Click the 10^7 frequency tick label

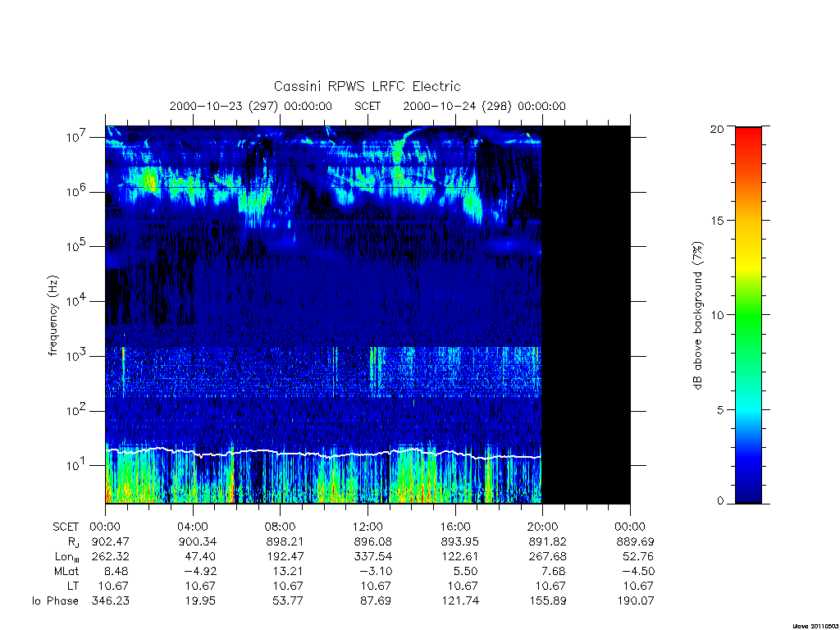click(x=78, y=137)
